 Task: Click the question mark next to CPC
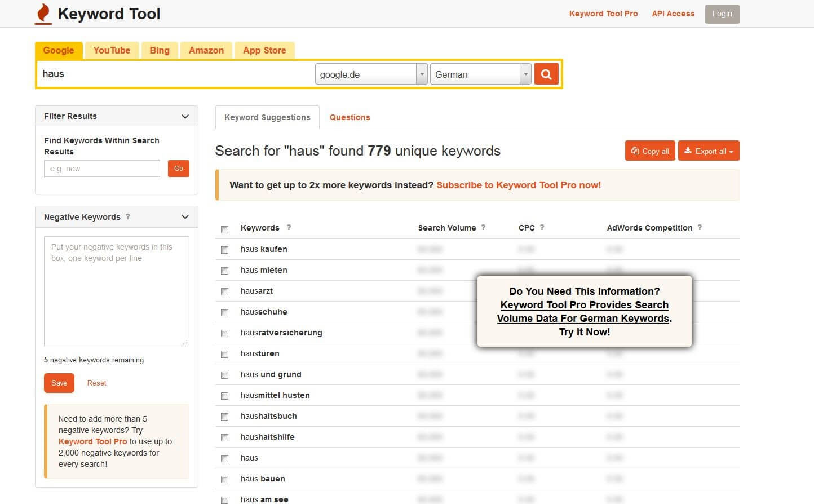tap(542, 227)
